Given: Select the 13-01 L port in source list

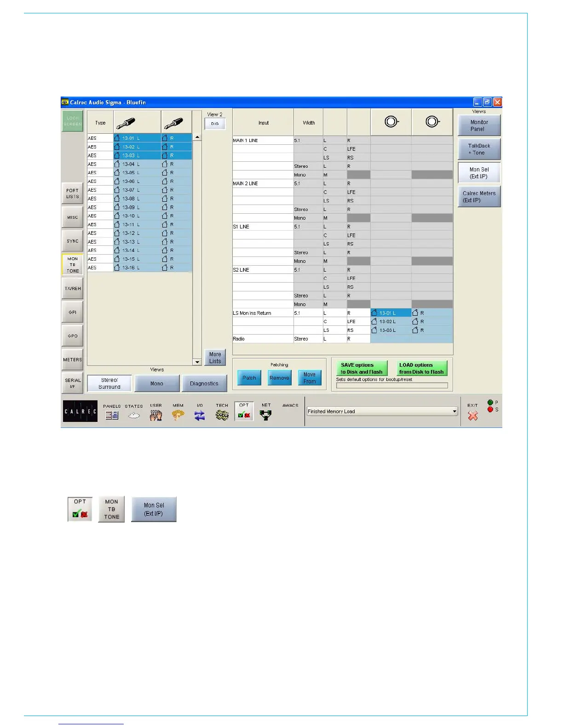Looking at the screenshot, I should (137, 138).
